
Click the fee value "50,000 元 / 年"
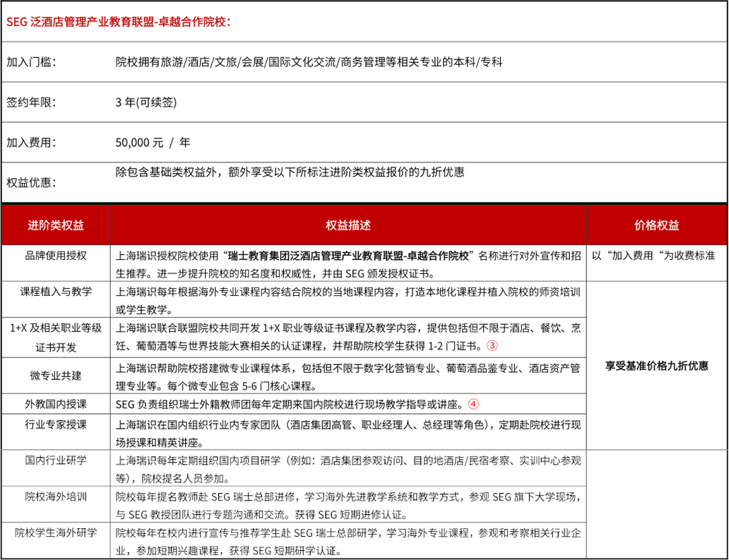[x=153, y=142]
